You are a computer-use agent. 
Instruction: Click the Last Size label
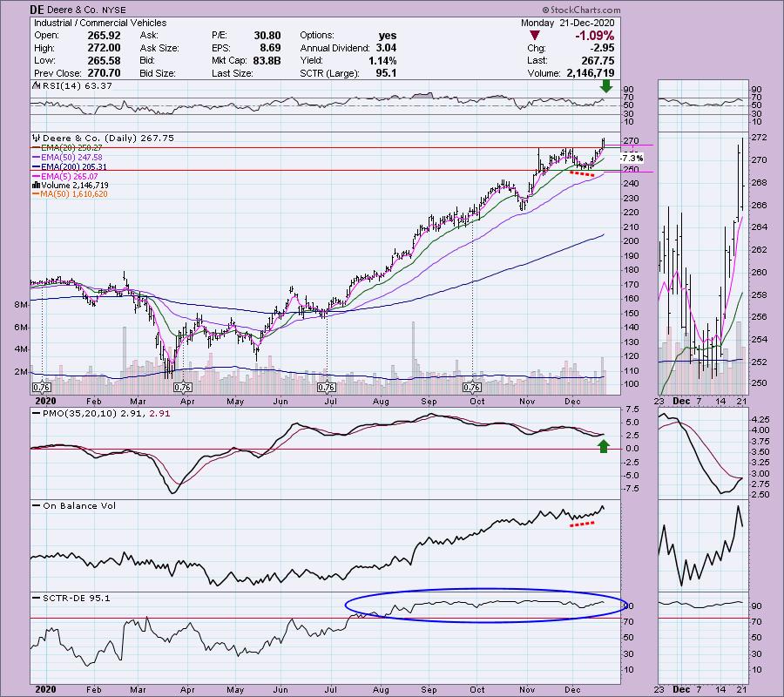[x=233, y=73]
